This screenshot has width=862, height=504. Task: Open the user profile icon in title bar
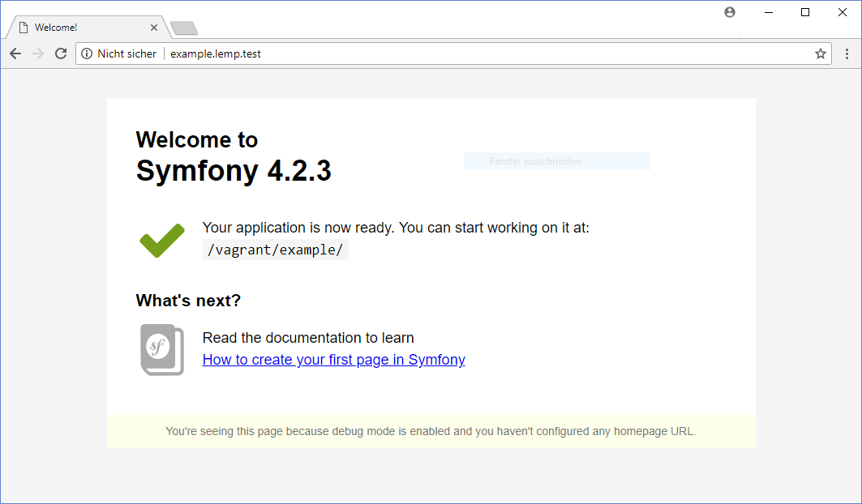(x=730, y=12)
